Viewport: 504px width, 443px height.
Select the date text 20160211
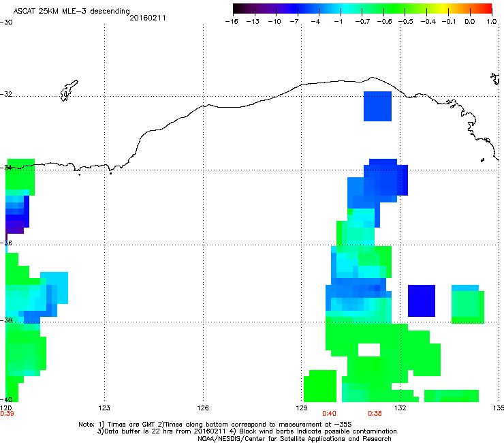pyautogui.click(x=148, y=18)
